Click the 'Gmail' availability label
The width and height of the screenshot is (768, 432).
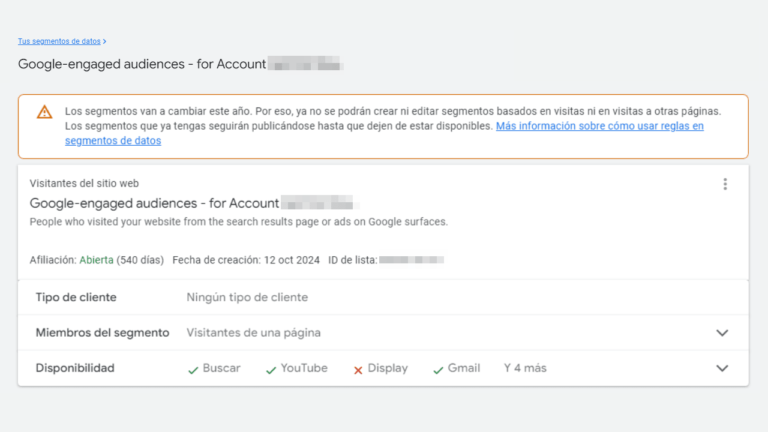[x=464, y=368]
